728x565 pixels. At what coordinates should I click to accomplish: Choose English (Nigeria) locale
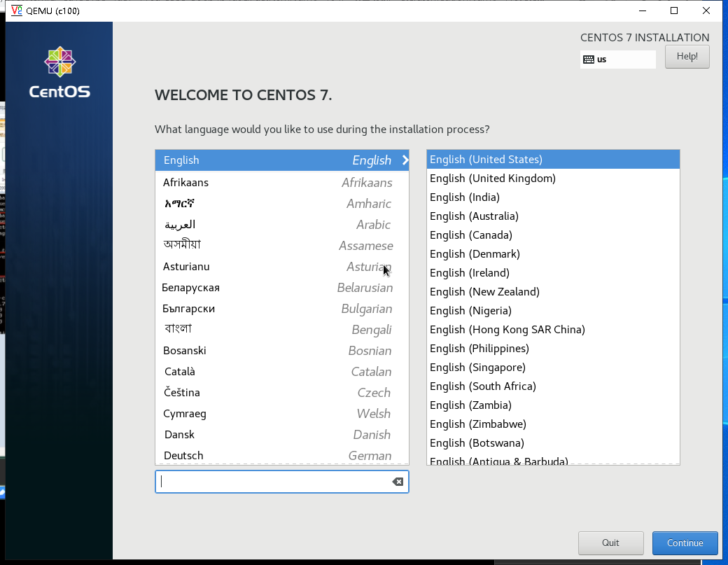[x=553, y=311]
